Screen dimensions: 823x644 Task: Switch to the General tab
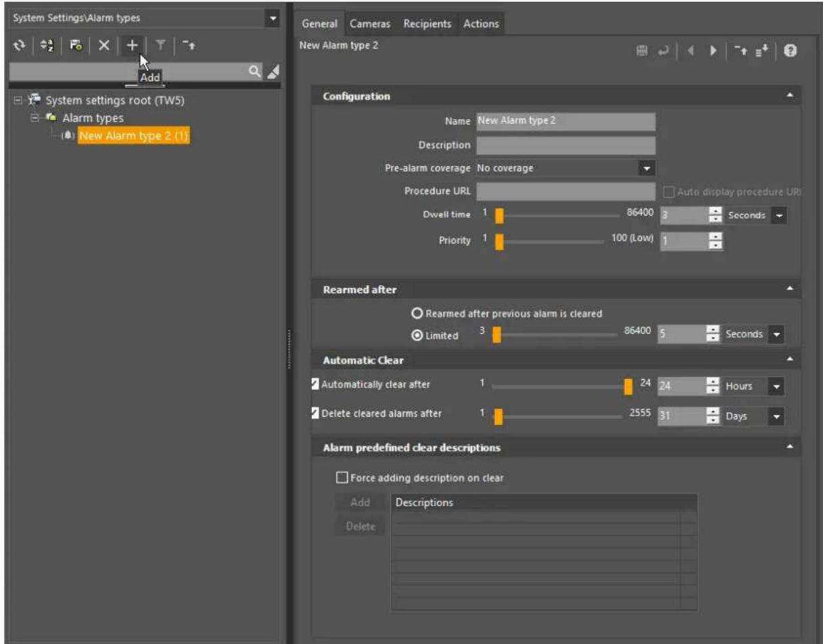click(319, 24)
